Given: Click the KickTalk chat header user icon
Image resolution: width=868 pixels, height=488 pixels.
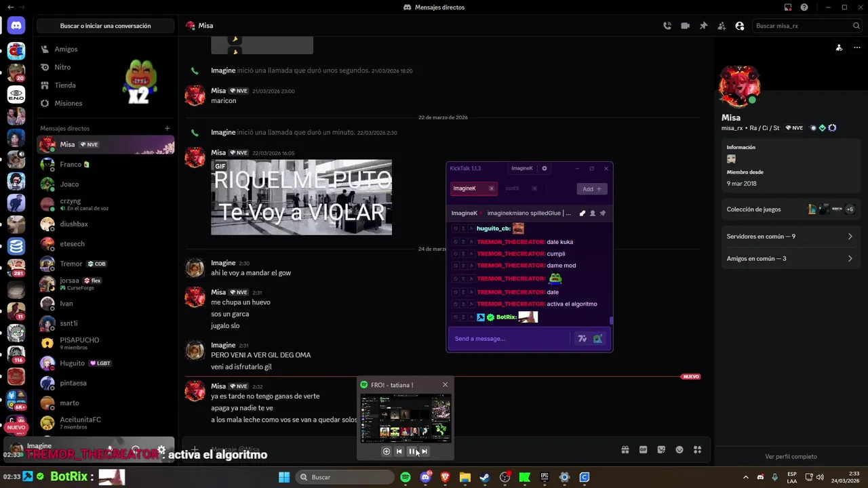Looking at the screenshot, I should click(x=592, y=213).
